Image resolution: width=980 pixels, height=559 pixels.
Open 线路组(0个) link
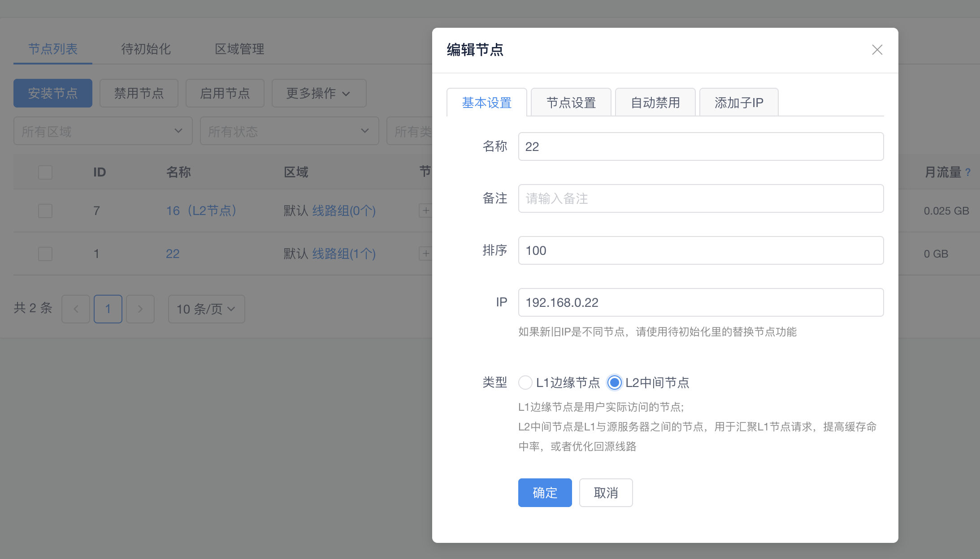(344, 211)
